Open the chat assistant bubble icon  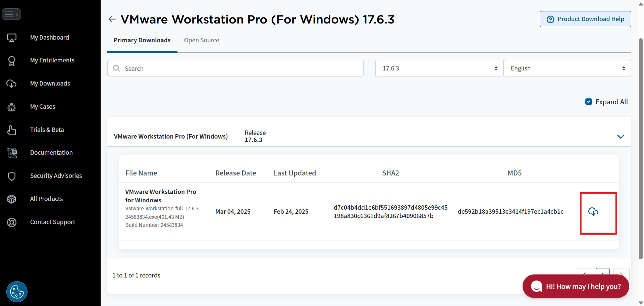[x=536, y=286]
